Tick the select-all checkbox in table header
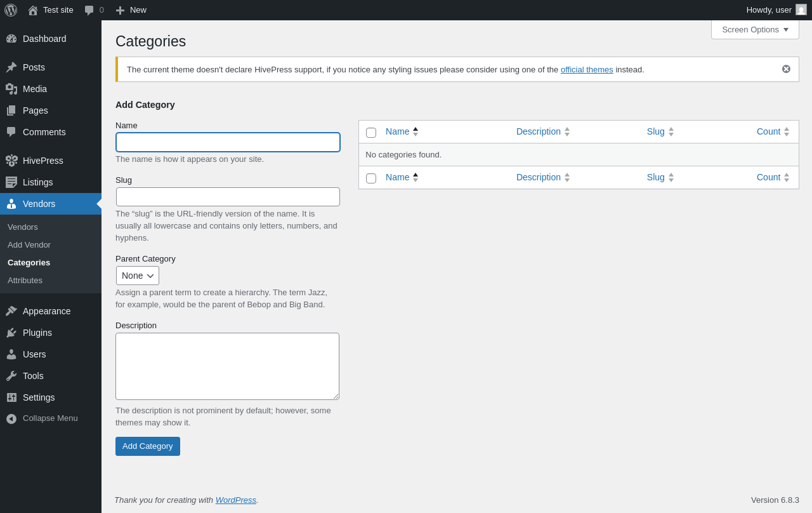812x513 pixels. pyautogui.click(x=371, y=133)
